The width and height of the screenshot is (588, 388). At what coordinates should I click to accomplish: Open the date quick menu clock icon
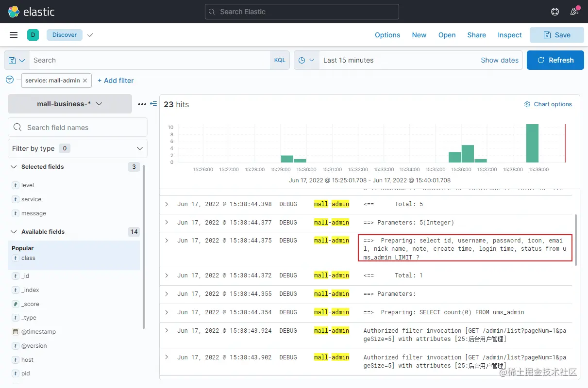click(x=306, y=60)
